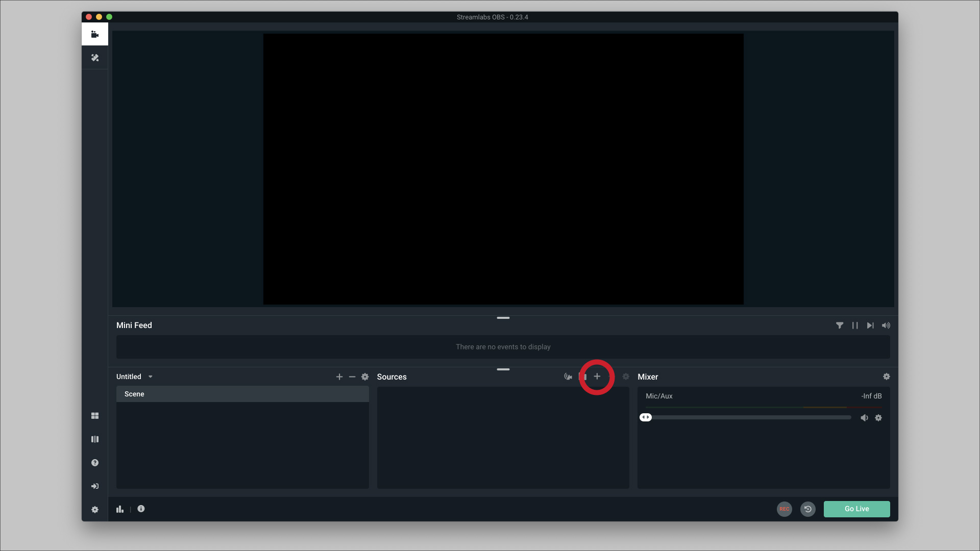
Task: Click the Mixer panel heading
Action: [x=648, y=377]
